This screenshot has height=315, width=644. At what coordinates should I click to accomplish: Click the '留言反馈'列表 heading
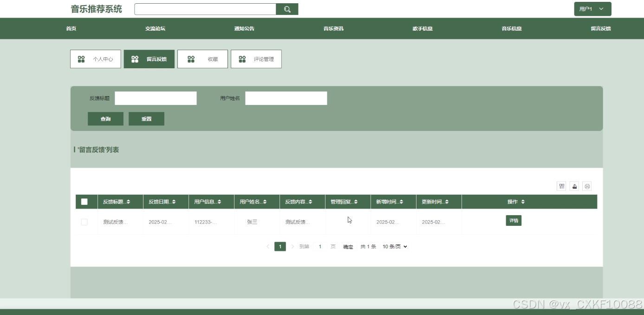coord(98,150)
